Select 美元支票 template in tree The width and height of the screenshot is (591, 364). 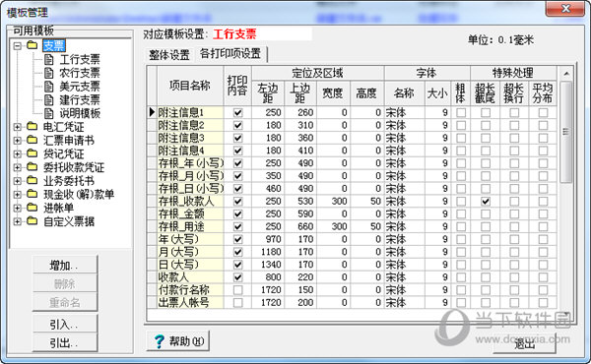(80, 87)
